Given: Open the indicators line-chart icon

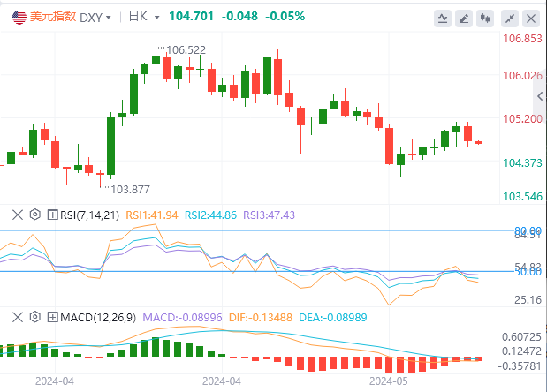Looking at the screenshot, I should coord(443,18).
